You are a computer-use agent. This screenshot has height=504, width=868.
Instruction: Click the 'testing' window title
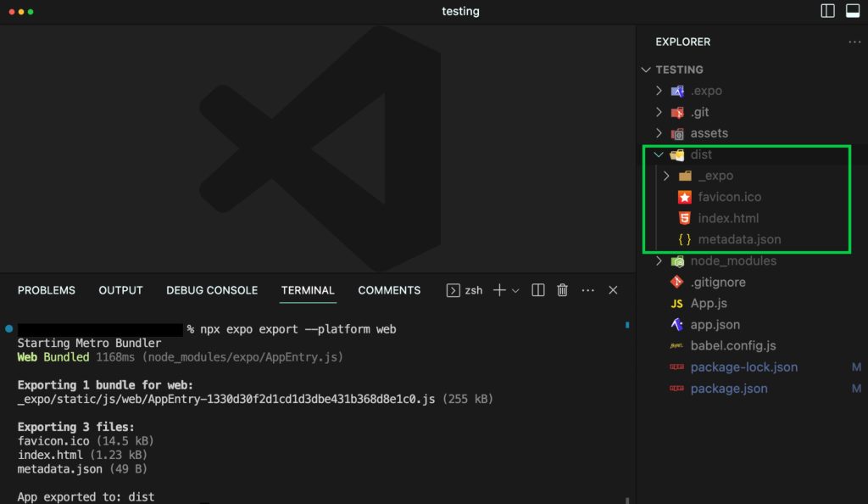point(460,12)
